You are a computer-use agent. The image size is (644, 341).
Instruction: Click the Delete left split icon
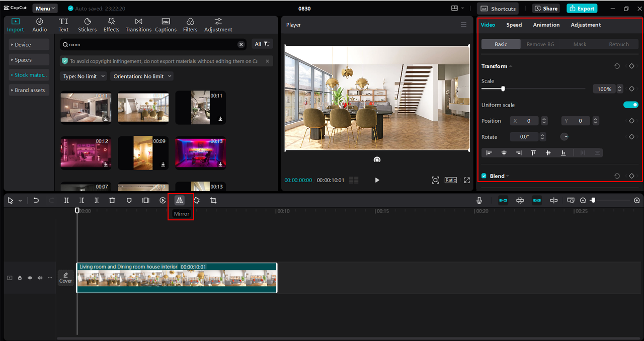82,200
